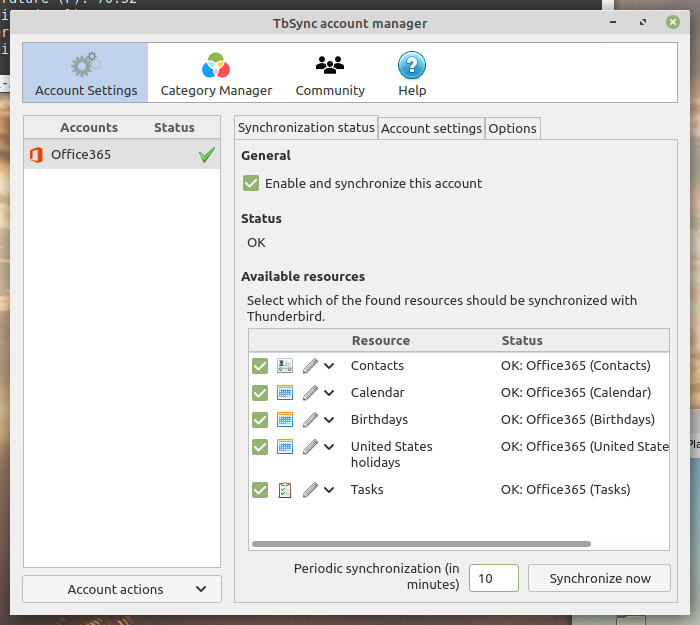The height and width of the screenshot is (625, 700).
Task: Select the Account Settings gears icon
Action: pyautogui.click(x=86, y=67)
